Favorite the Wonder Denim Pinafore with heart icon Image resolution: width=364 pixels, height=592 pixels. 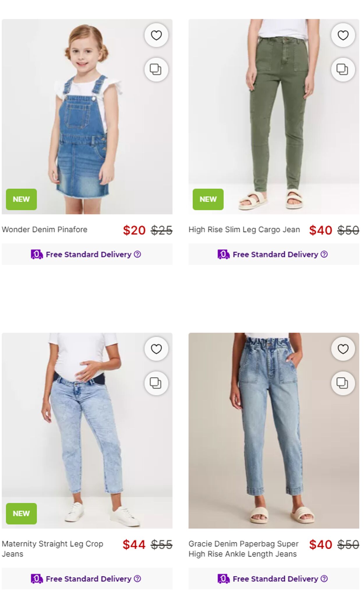pyautogui.click(x=156, y=35)
